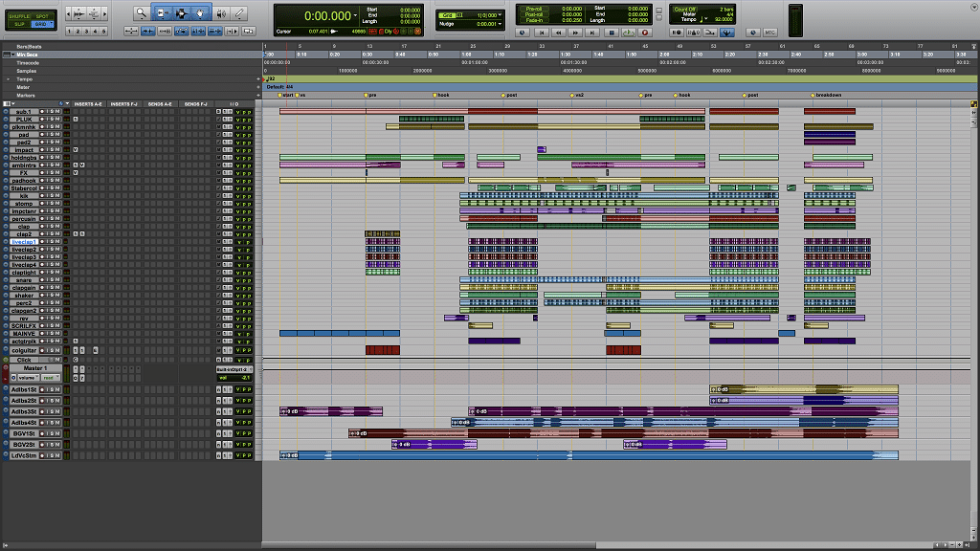
Task: Toggle Zoom Toggle icon below tools
Action: point(131,32)
